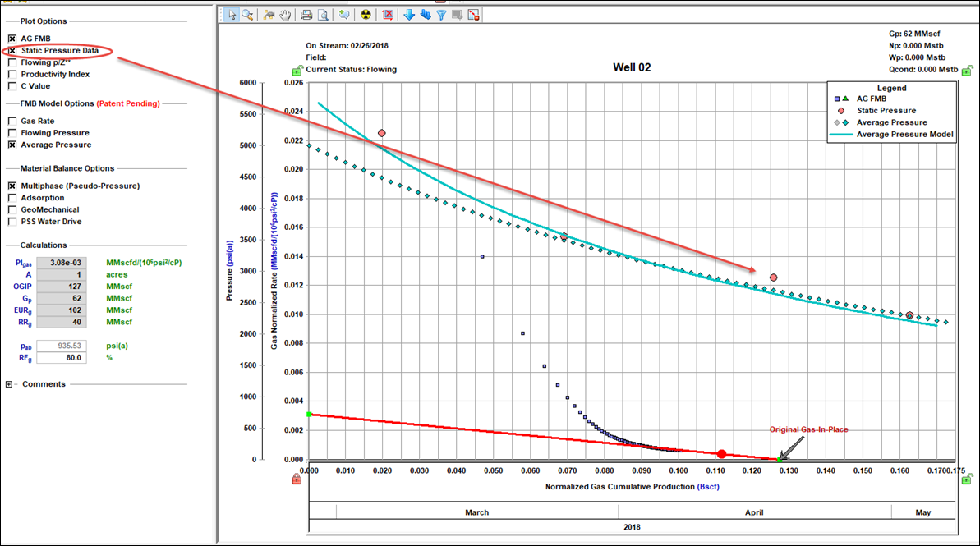Enable the Productivity Index checkbox
980x546 pixels.
click(x=12, y=74)
